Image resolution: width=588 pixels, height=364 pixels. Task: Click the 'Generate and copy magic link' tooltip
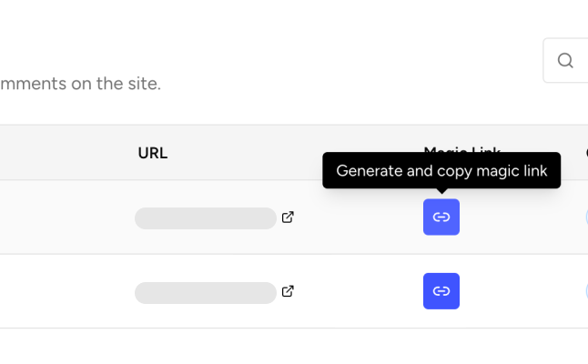tap(441, 171)
